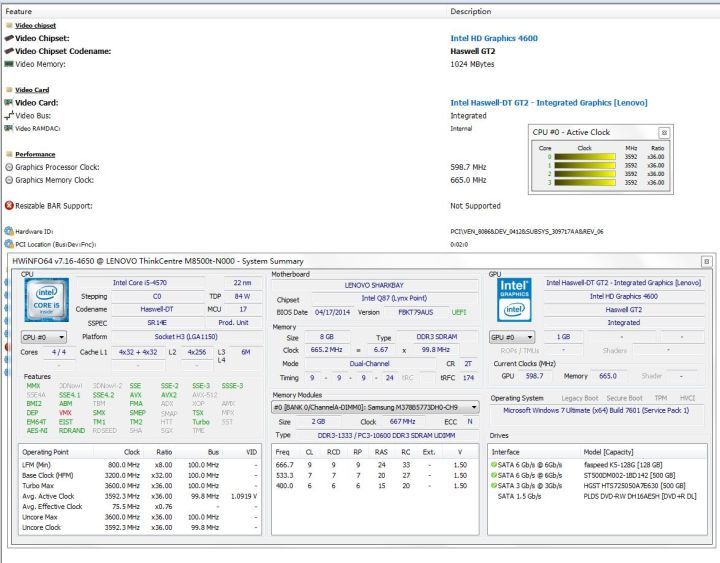Open the Intel HD Graphics 4600 link
This screenshot has height=563, width=720.
point(496,38)
